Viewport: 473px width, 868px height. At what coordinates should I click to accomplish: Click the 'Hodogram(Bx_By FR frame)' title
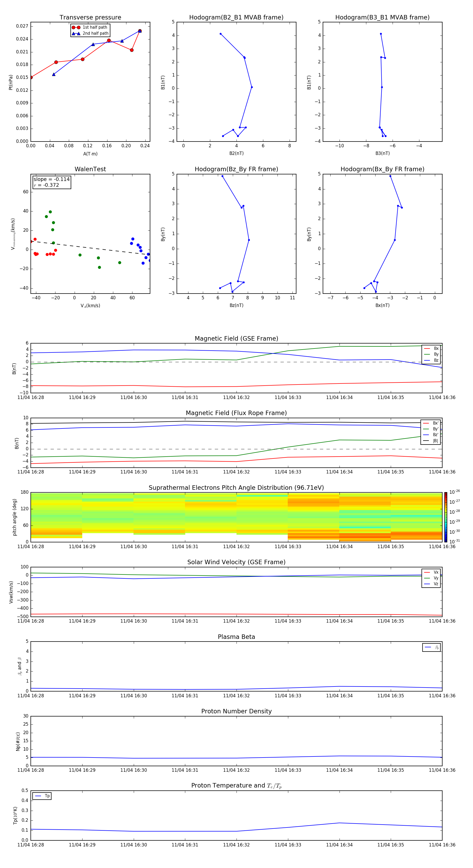(382, 169)
